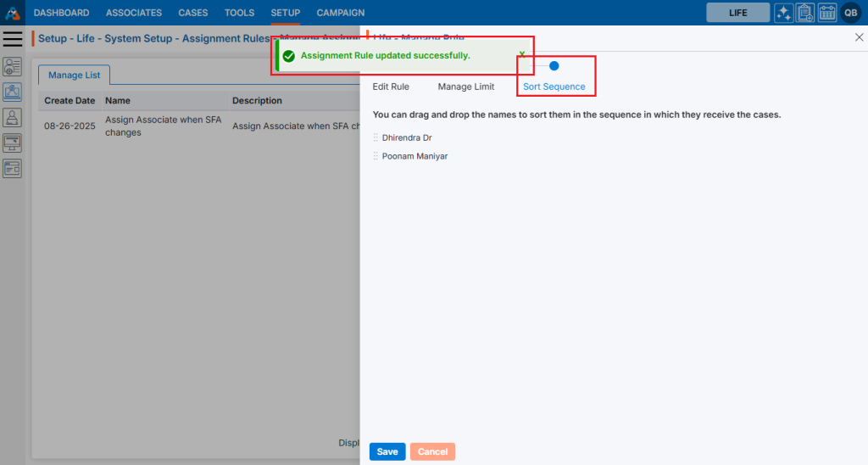Image resolution: width=868 pixels, height=465 pixels.
Task: Click the clipboard add icon in header
Action: click(805, 13)
